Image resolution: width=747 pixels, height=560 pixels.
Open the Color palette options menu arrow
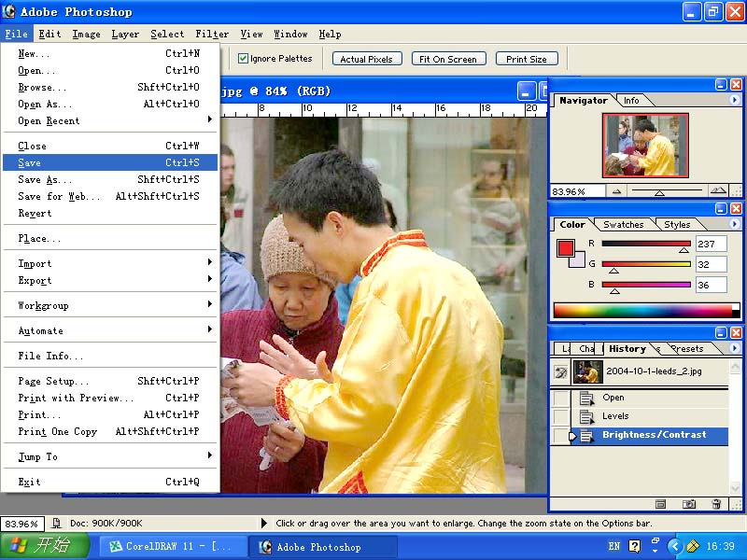click(x=734, y=224)
